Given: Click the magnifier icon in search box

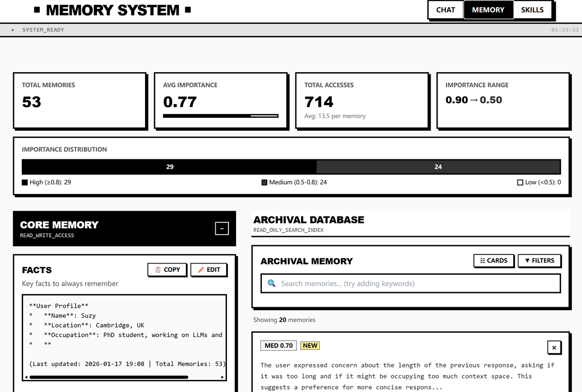Looking at the screenshot, I should [x=272, y=283].
